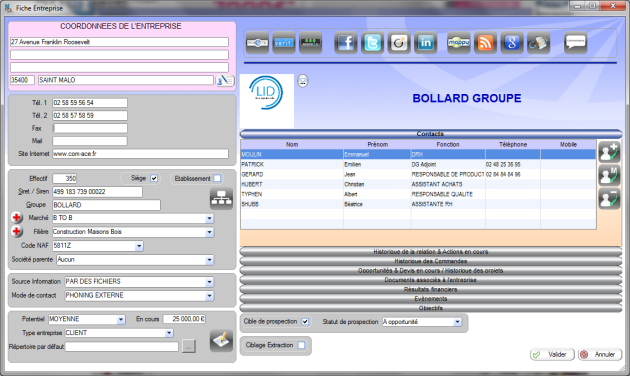Toggle the Siège checkbox
The width and height of the screenshot is (630, 376).
[x=154, y=178]
